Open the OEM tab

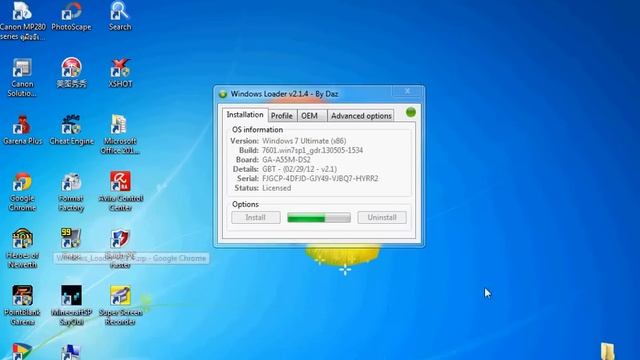click(309, 116)
